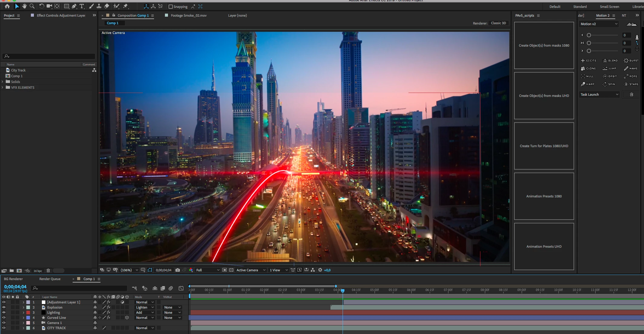The height and width of the screenshot is (334, 644).
Task: Click Create Turn for Plates 1080/UHD button
Action: (x=544, y=146)
